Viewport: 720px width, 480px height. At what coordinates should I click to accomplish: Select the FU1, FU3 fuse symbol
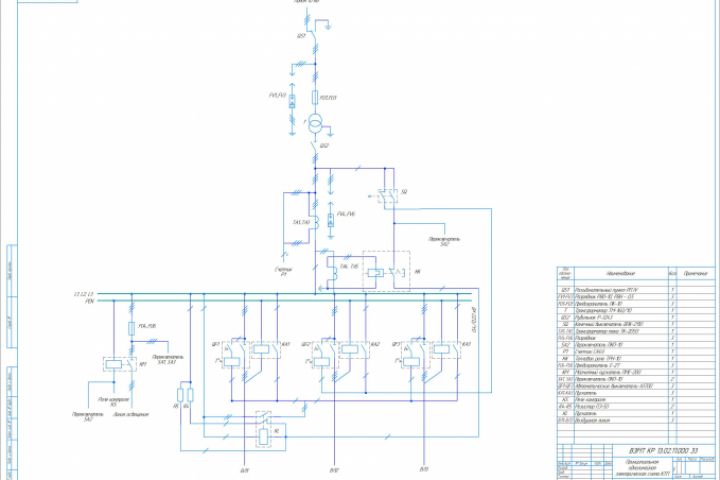(315, 97)
